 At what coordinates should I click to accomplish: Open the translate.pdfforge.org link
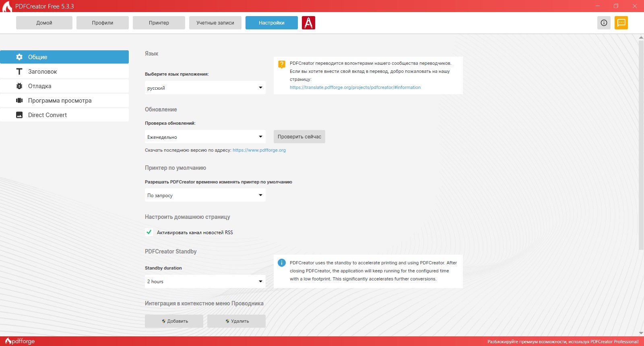tap(355, 87)
